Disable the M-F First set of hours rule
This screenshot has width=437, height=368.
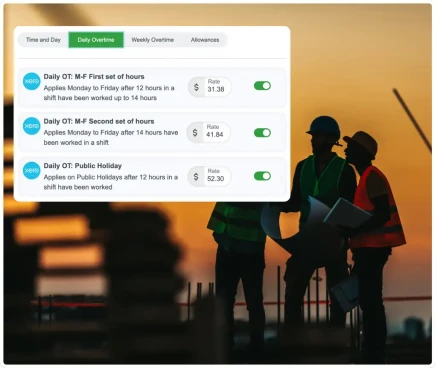pyautogui.click(x=262, y=86)
